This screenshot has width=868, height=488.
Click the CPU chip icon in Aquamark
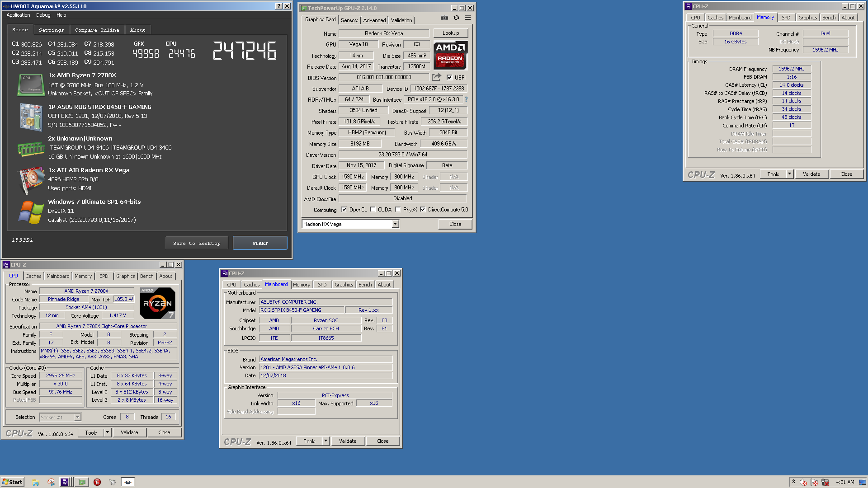tap(31, 84)
